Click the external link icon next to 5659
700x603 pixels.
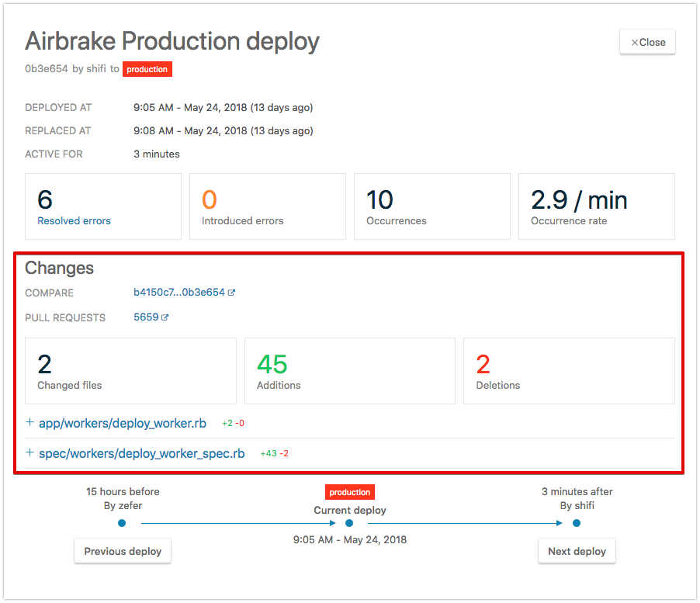pyautogui.click(x=165, y=317)
